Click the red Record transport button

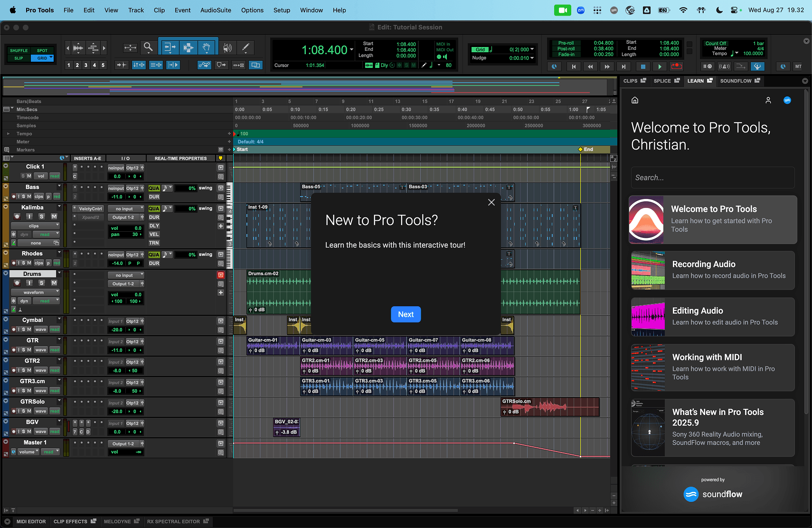point(676,66)
